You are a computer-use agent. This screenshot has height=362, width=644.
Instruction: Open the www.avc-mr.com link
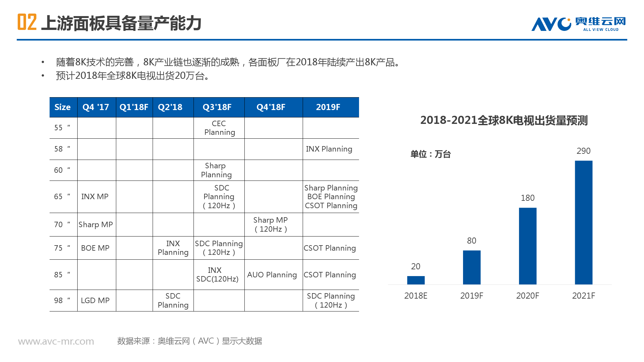tap(56, 341)
